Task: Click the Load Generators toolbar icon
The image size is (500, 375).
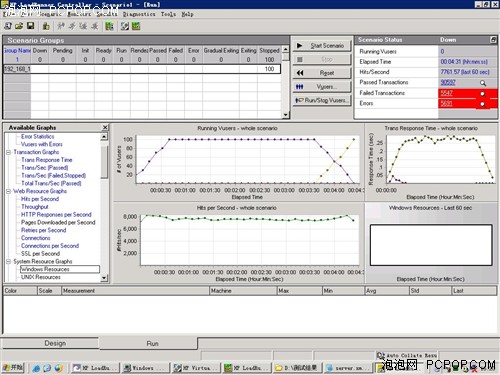Action: pyautogui.click(x=46, y=26)
